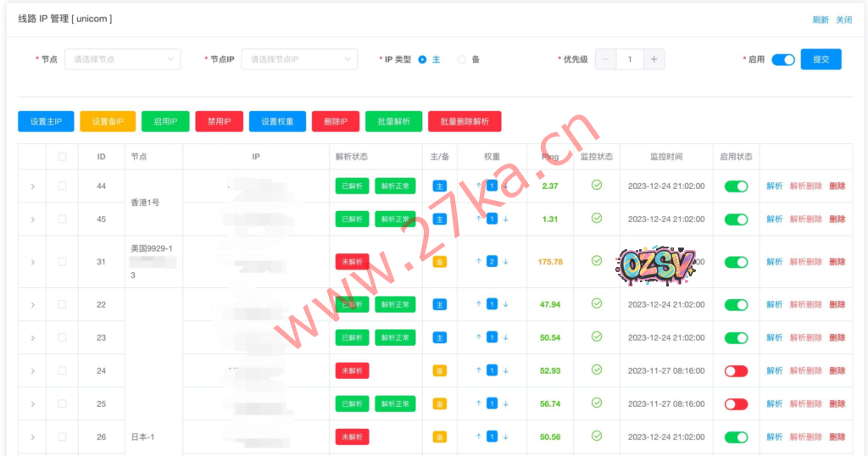This screenshot has width=868, height=456.
Task: Click the orange 备 badge in row 31
Action: pos(440,262)
